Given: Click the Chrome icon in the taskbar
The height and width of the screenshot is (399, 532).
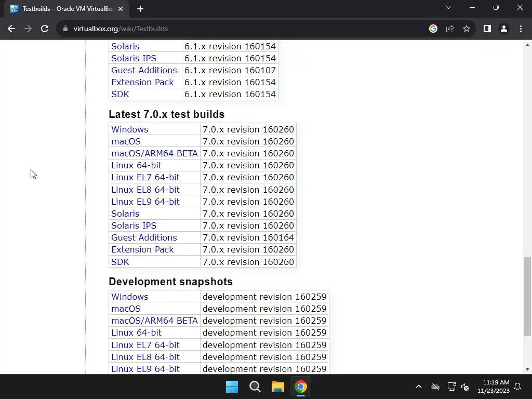Looking at the screenshot, I should coord(301,387).
